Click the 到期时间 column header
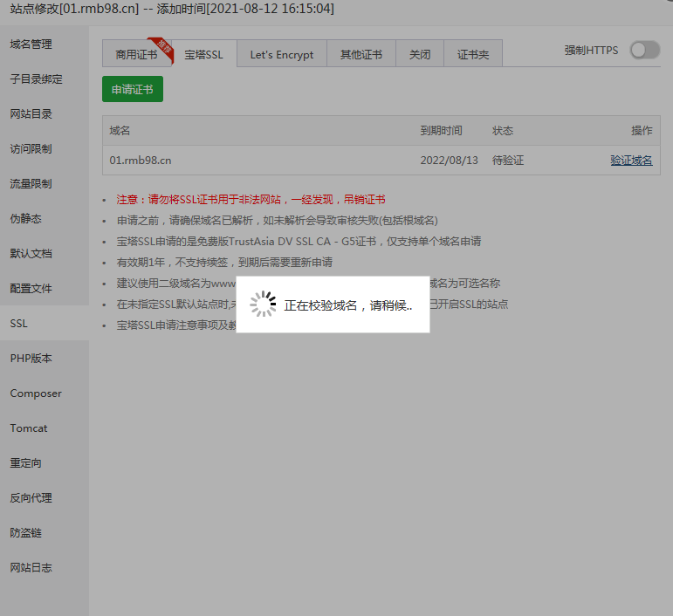Screen dimensions: 673x616 pyautogui.click(x=441, y=130)
